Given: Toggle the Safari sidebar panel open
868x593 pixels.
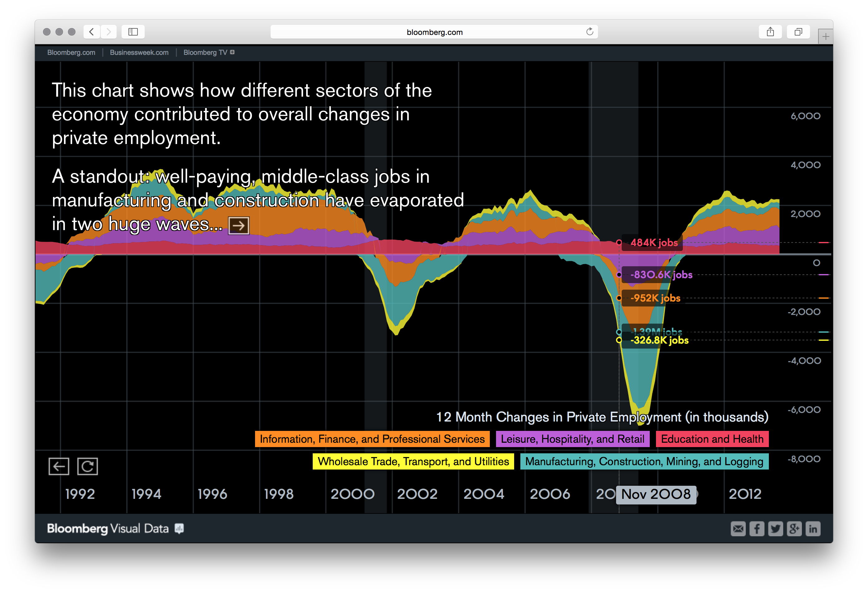Looking at the screenshot, I should click(x=133, y=32).
